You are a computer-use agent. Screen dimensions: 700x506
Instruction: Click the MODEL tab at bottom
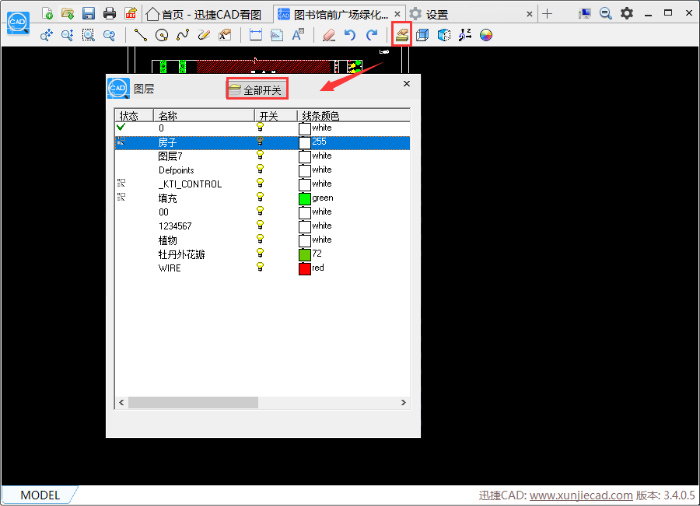tap(40, 495)
